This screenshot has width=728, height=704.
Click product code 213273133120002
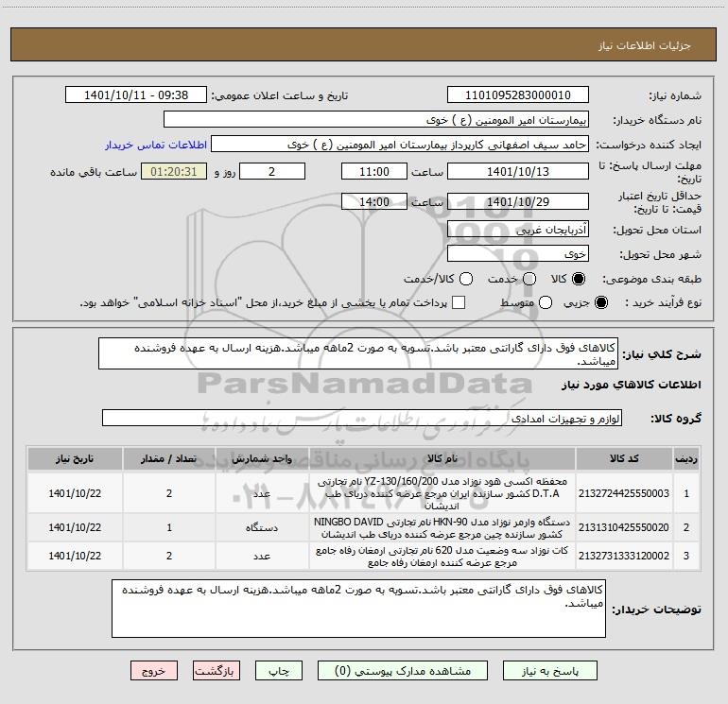click(x=624, y=556)
